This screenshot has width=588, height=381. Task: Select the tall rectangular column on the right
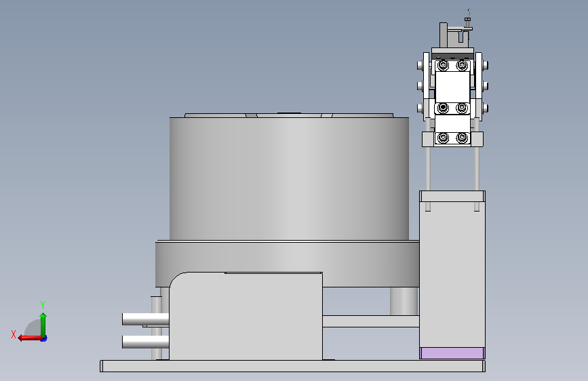coord(452,274)
